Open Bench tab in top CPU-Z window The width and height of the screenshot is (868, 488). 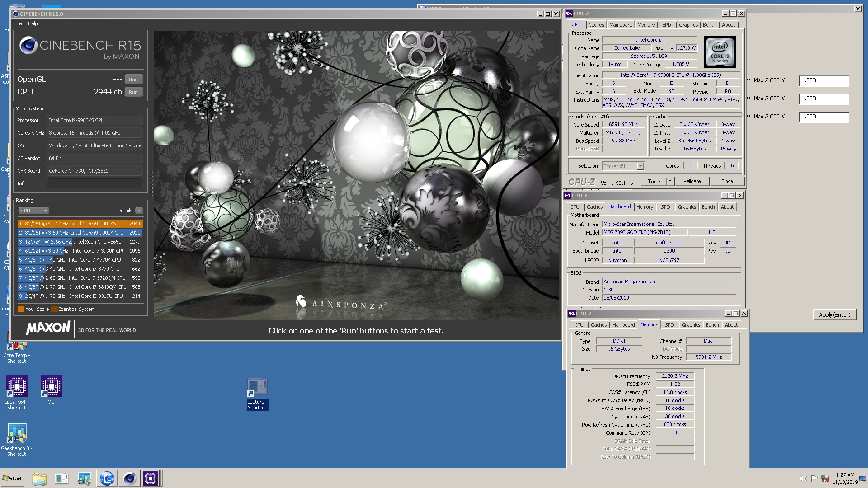click(709, 25)
